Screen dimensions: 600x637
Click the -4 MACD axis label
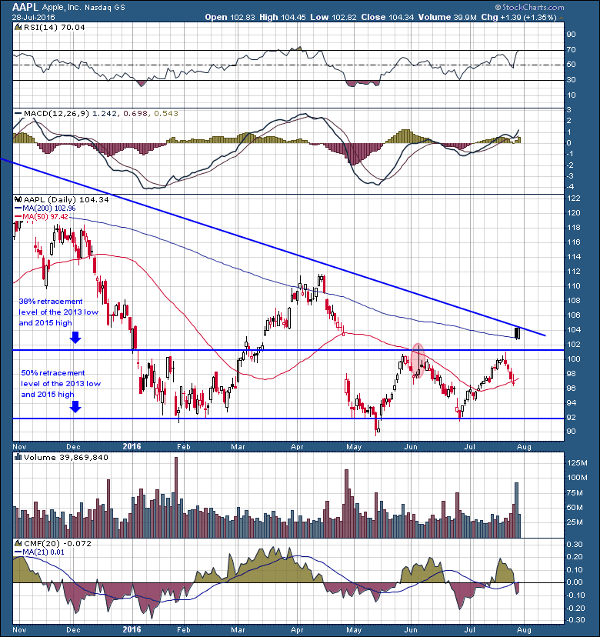570,187
